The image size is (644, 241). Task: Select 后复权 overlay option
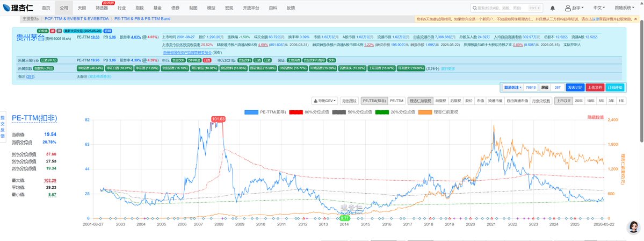coord(456,101)
